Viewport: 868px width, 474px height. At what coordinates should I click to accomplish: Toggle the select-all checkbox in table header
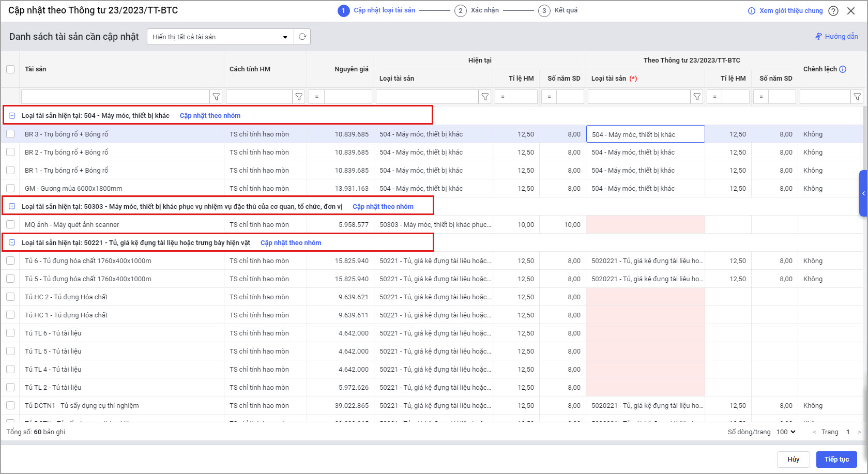pos(10,69)
